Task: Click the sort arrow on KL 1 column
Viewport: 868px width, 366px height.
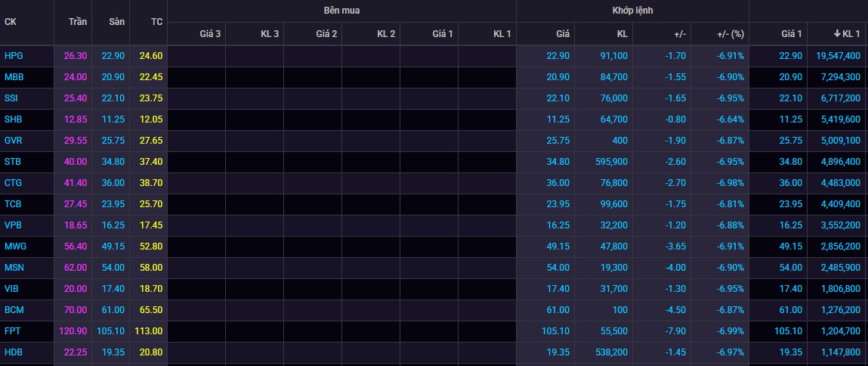Action: (x=837, y=34)
